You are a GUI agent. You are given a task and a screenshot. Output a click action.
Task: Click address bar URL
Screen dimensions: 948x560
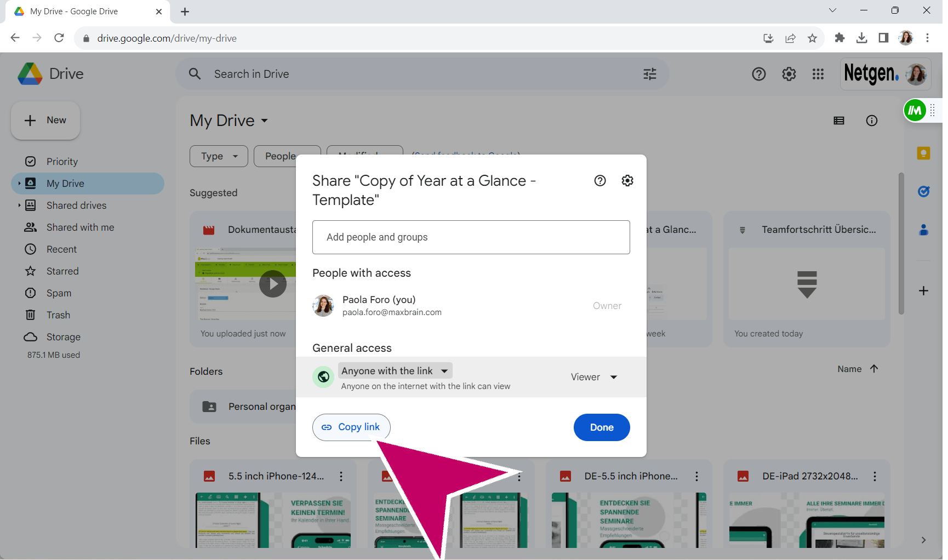coord(167,38)
